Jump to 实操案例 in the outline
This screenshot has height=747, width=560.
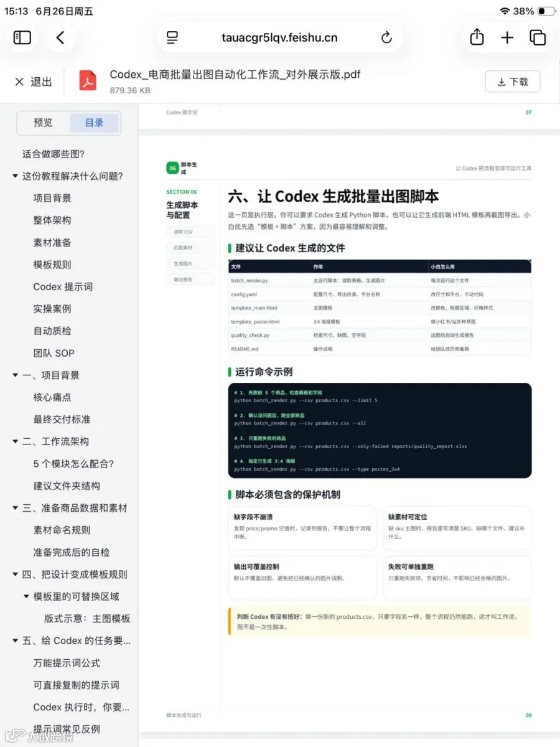point(52,309)
